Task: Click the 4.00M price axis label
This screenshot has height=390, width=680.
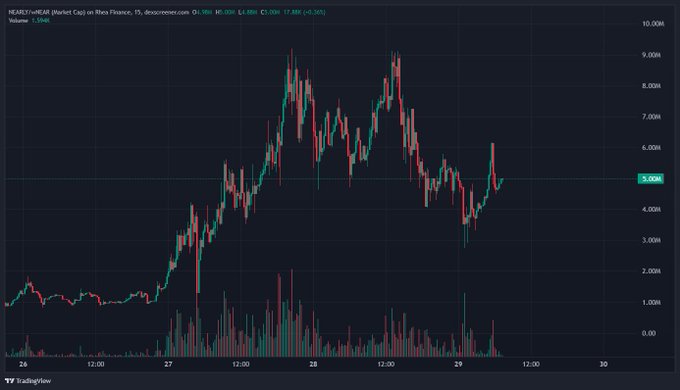Action: click(x=651, y=210)
